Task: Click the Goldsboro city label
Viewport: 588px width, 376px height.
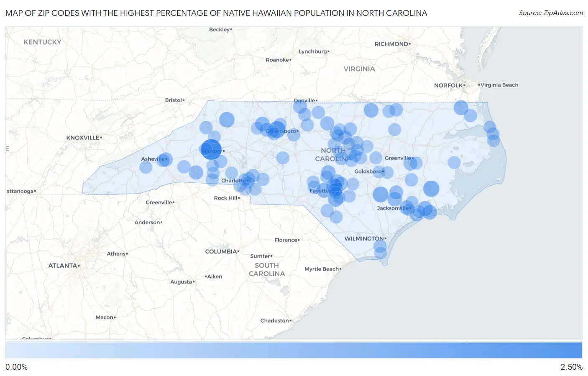Action: pyautogui.click(x=368, y=171)
